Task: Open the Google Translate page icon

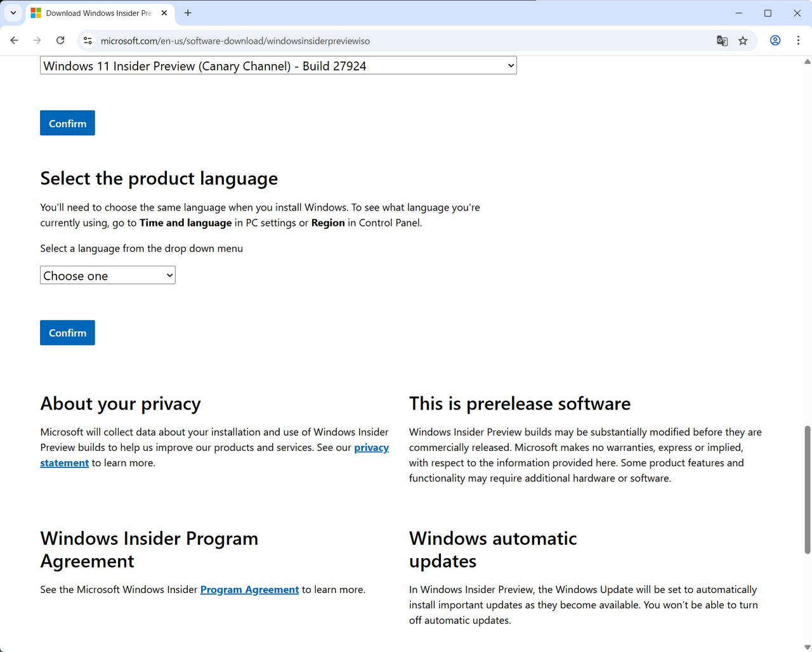Action: click(722, 41)
